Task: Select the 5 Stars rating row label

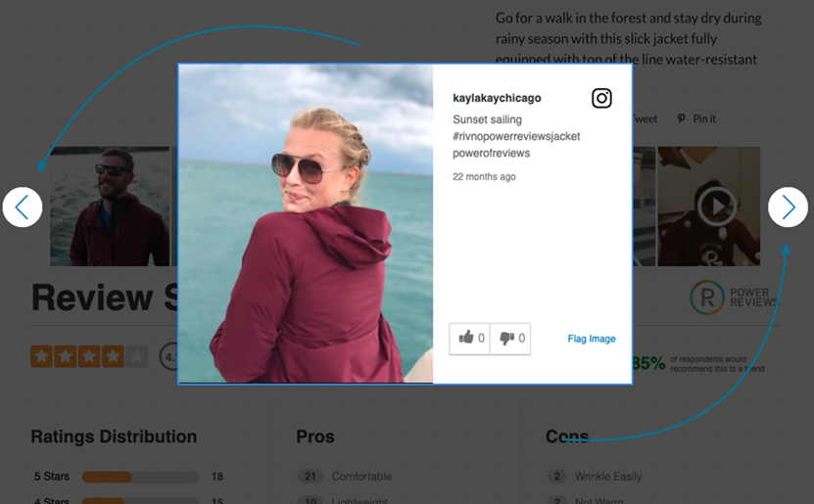Action: click(51, 477)
